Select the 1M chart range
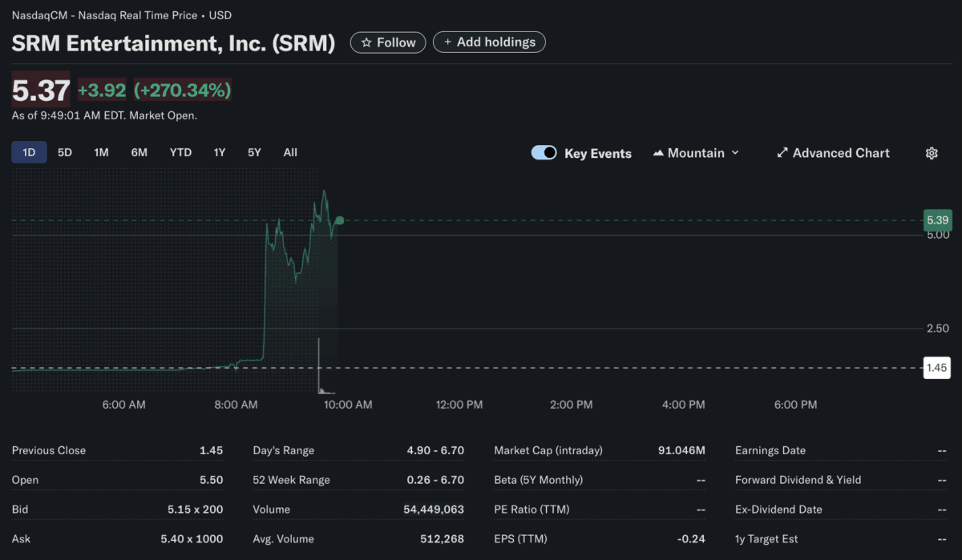 point(101,152)
